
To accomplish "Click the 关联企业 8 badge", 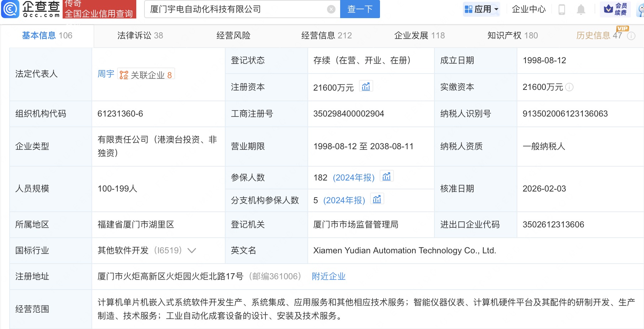I will 146,75.
